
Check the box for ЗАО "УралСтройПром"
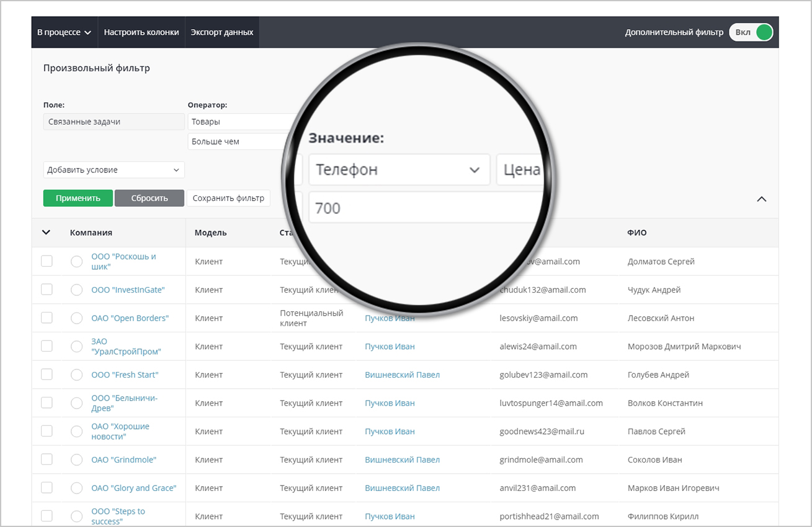tap(47, 346)
